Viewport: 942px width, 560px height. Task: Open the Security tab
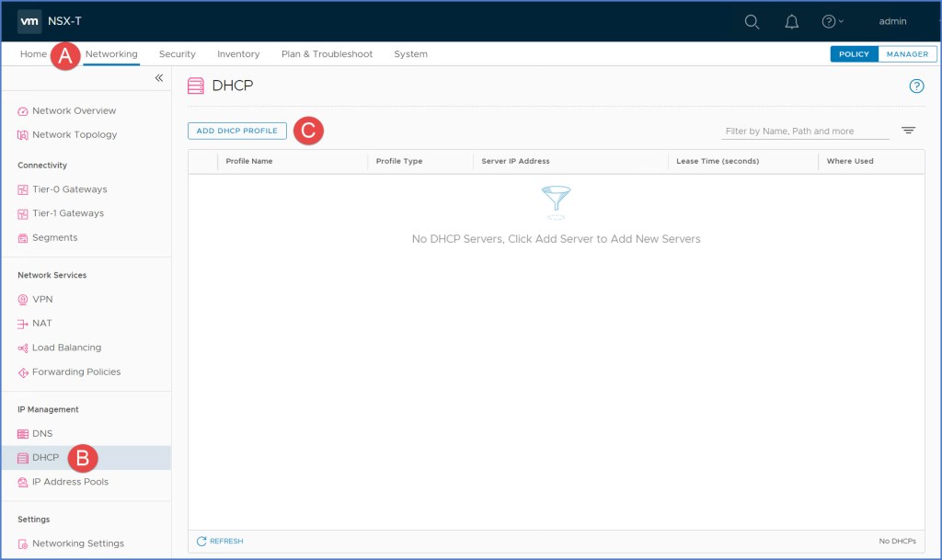(x=177, y=54)
